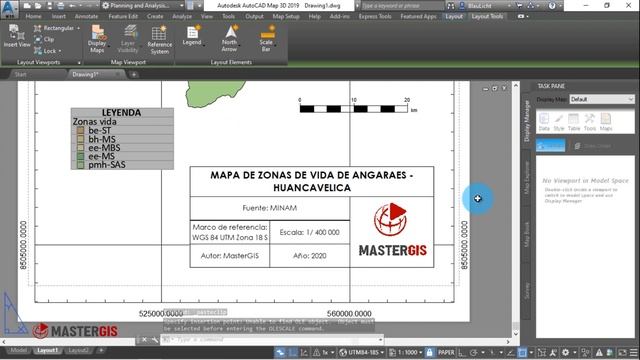Switch to the Start document tab
640x360 pixels.
coord(20,74)
